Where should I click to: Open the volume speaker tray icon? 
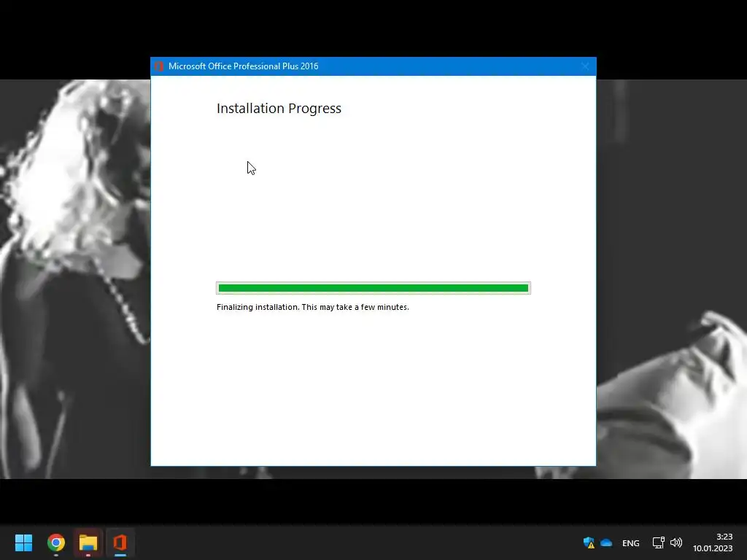pyautogui.click(x=676, y=542)
